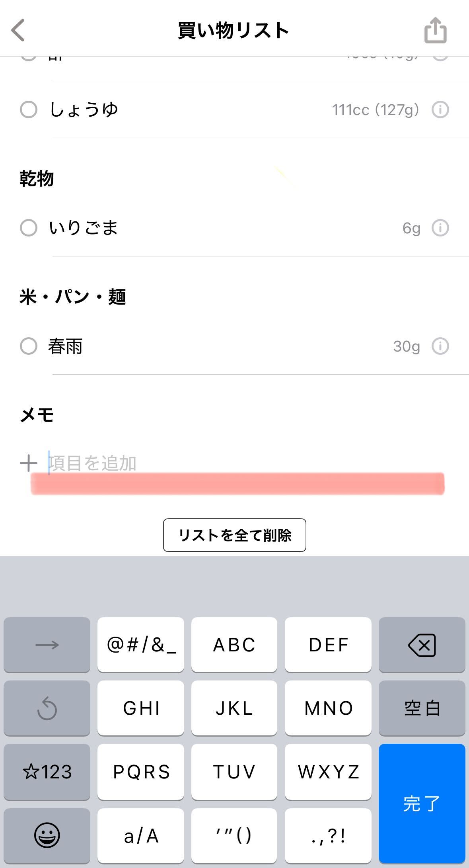This screenshot has height=868, width=469.
Task: Show info for しょうゆ item
Action: coord(440,109)
